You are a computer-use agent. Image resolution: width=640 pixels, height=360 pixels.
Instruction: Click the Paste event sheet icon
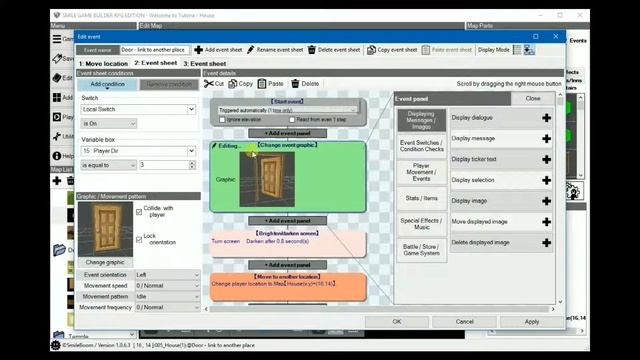point(426,50)
